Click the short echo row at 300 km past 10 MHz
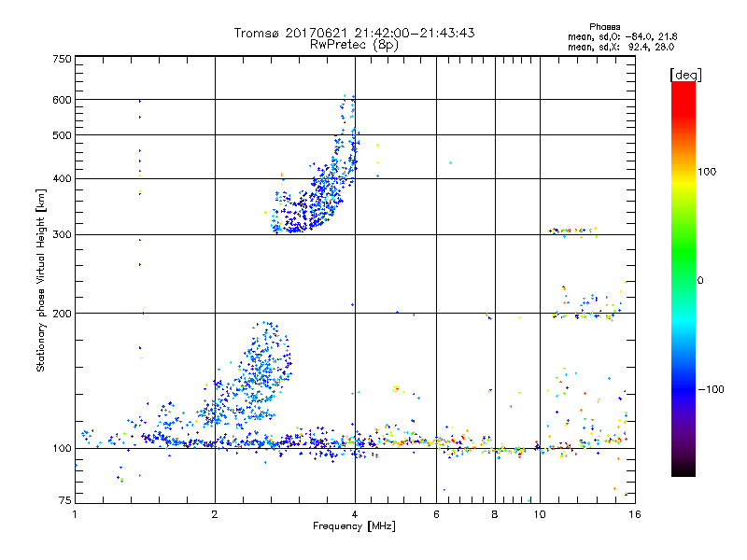747x560 pixels. click(573, 231)
